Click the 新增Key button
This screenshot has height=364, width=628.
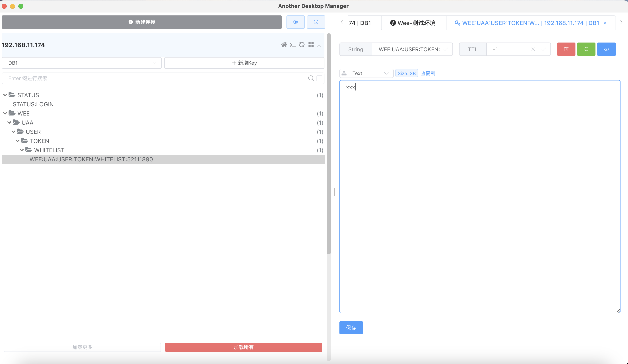click(244, 63)
